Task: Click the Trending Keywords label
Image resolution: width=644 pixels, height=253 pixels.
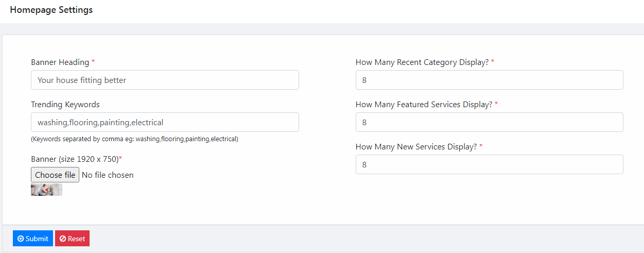Action: click(x=65, y=105)
